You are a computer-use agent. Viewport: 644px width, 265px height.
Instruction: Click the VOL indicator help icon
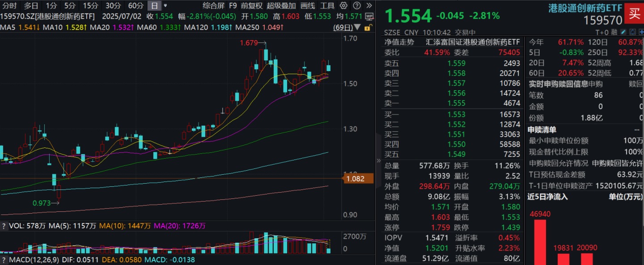tap(4, 226)
